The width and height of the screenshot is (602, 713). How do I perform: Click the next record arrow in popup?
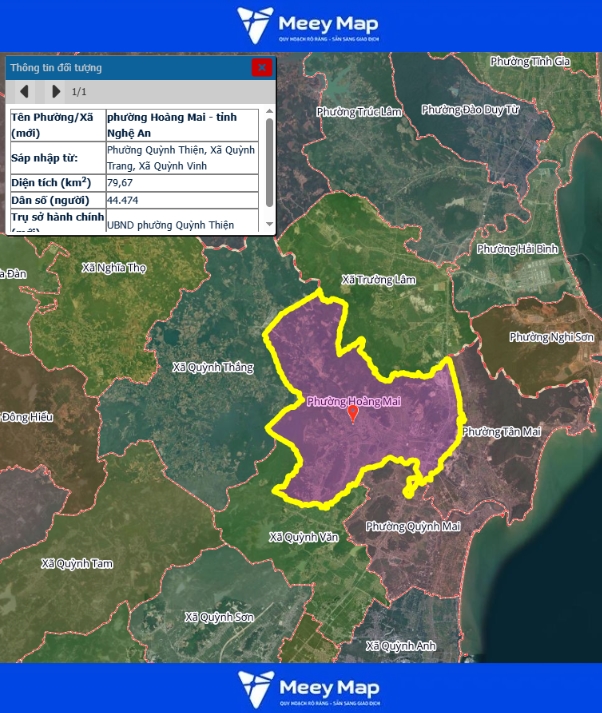[56, 92]
